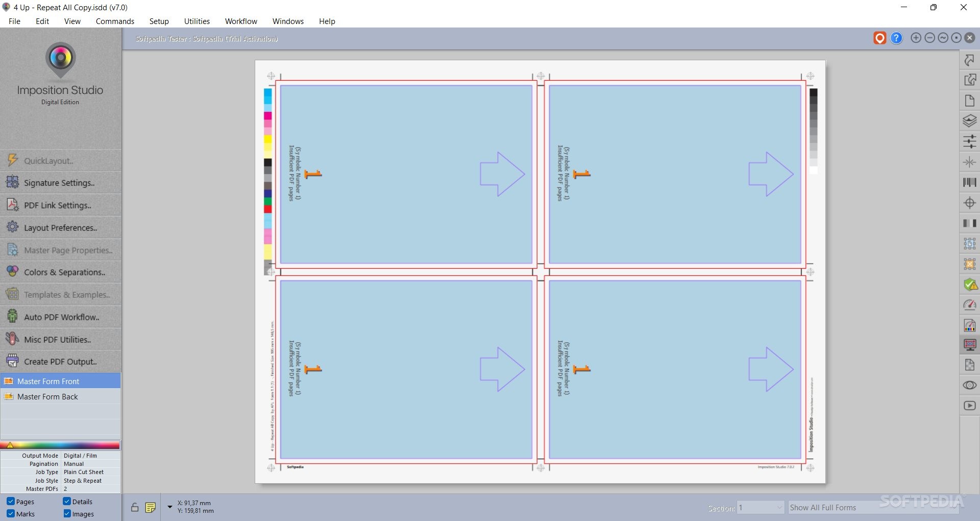Viewport: 980px width, 521px height.
Task: Click the export page arrow icon in right toolbar
Action: pos(969,80)
